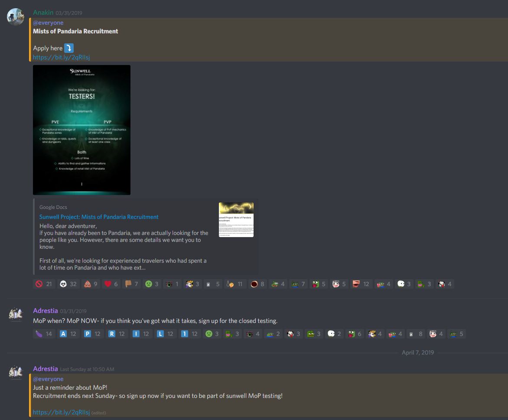Click the eggplant reaction with 14
This screenshot has width=508, height=420.
pyautogui.click(x=44, y=334)
